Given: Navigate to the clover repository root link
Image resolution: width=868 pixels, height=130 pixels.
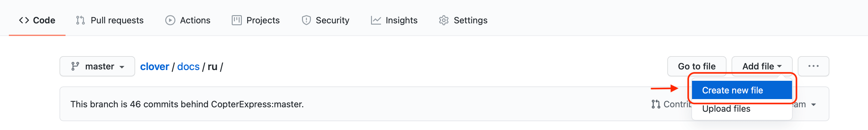Looking at the screenshot, I should pyautogui.click(x=154, y=67).
